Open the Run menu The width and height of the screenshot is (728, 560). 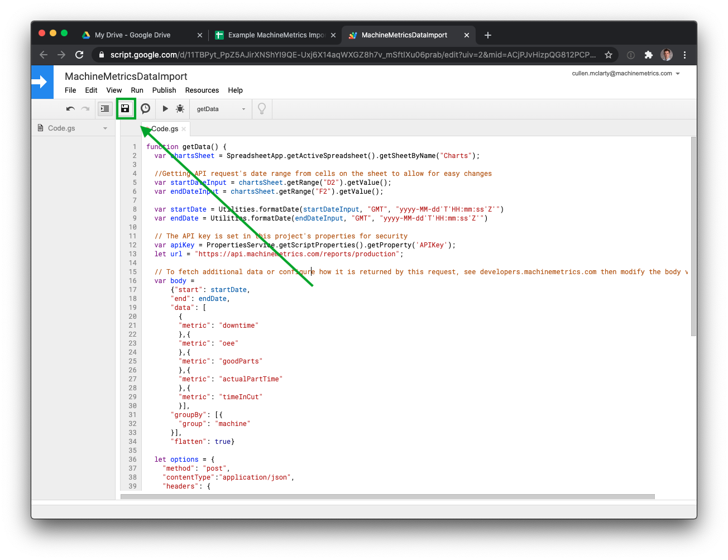click(137, 90)
